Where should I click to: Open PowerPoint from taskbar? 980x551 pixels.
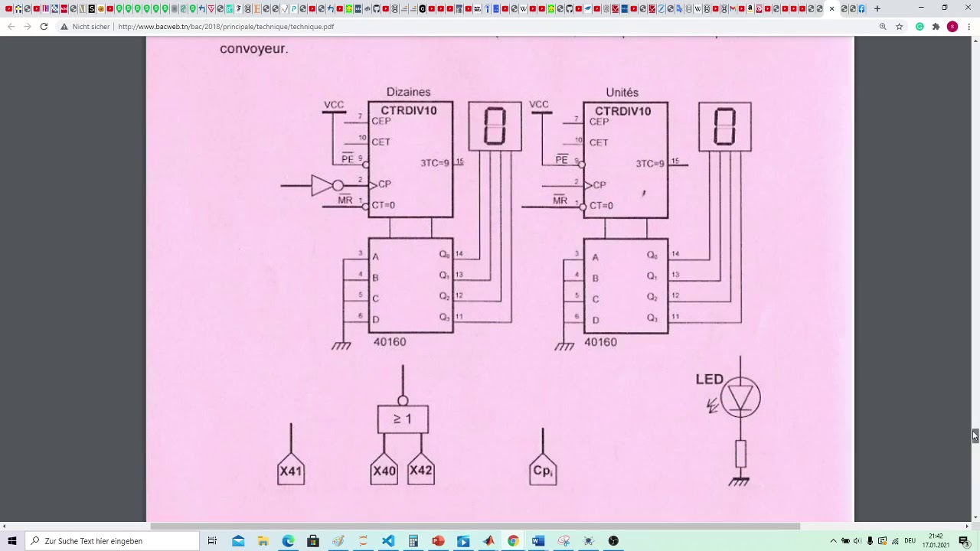[x=438, y=541]
